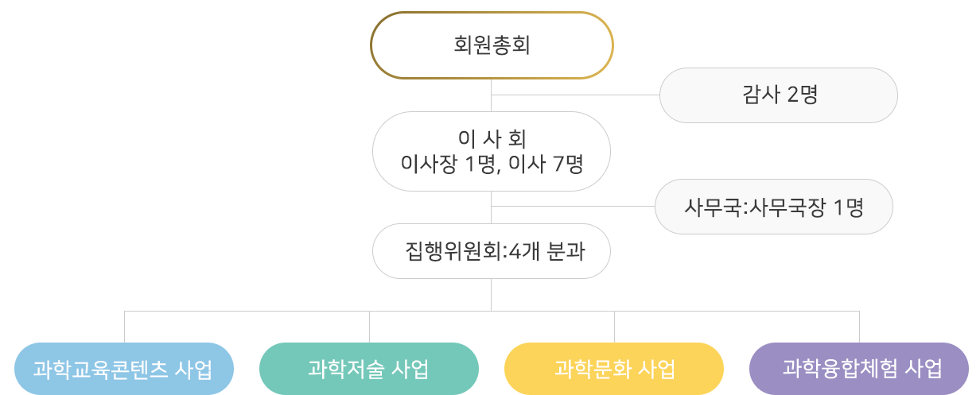Viewport: 980px width, 395px height.
Task: Click the 이사장 1명, 이사 7명 text
Action: point(492,165)
